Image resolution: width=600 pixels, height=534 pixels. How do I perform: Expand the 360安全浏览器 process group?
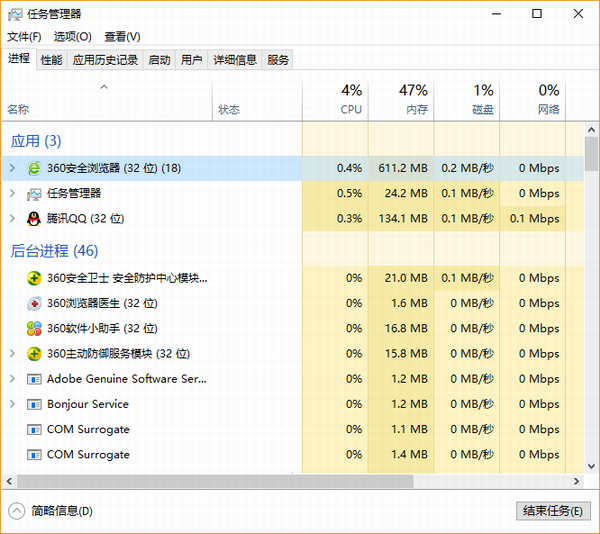coord(13,168)
